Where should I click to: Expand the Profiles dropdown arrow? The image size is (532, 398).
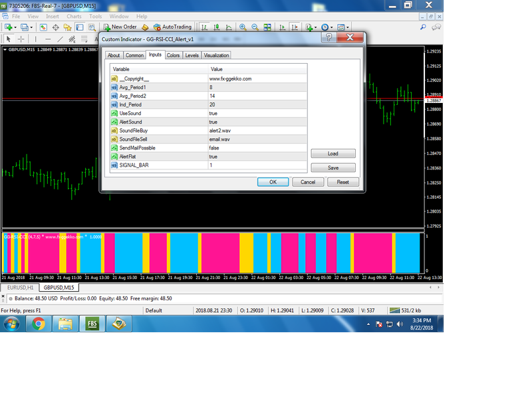pyautogui.click(x=31, y=27)
